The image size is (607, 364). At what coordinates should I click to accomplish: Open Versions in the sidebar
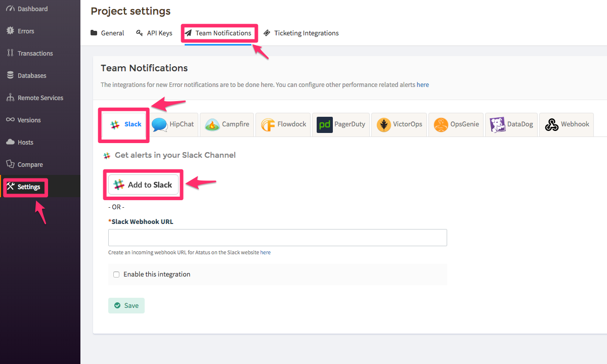[x=40, y=120]
